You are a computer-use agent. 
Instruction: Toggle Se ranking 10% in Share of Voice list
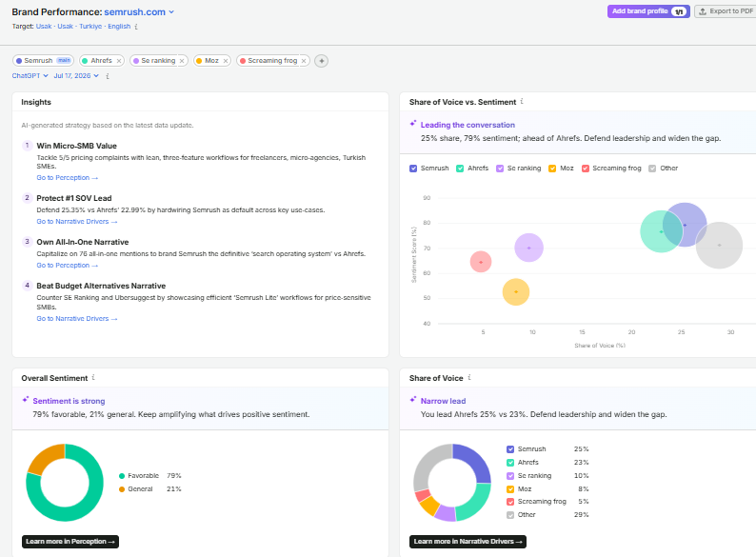click(510, 475)
